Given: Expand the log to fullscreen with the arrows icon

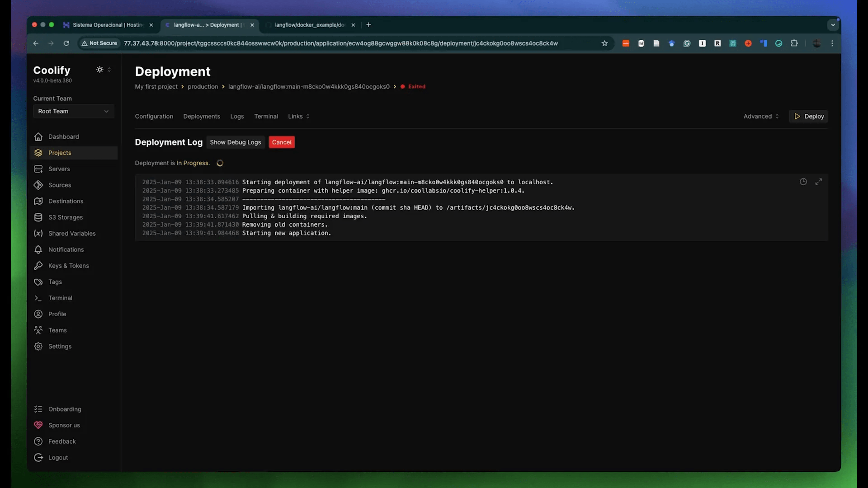Looking at the screenshot, I should click(x=818, y=182).
